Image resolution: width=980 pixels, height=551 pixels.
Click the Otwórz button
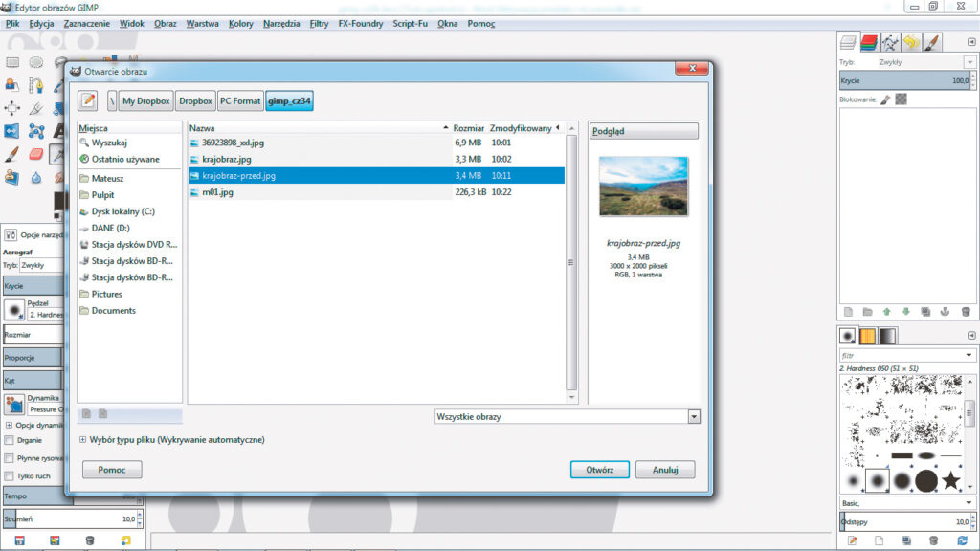599,470
